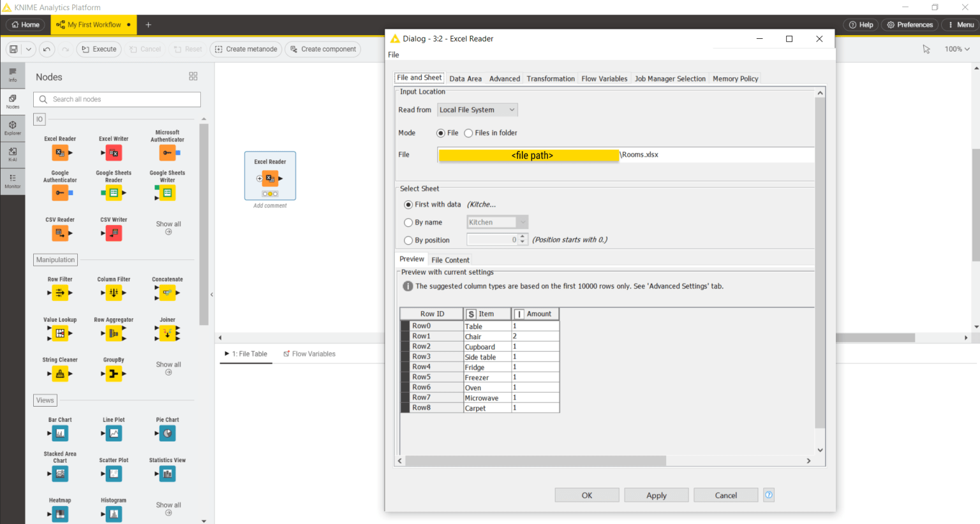Open the K-AI assistant panel
Screen dimensions: 980x524
coord(13,154)
